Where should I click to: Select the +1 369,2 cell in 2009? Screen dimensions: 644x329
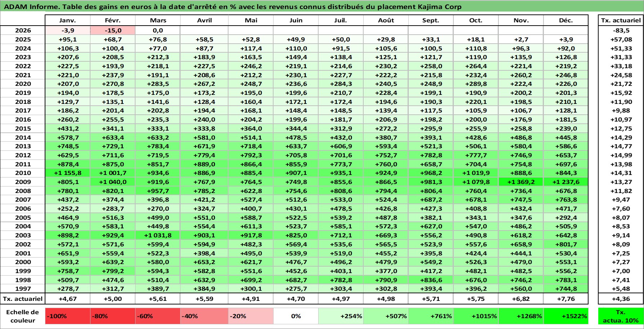pyautogui.click(x=521, y=182)
